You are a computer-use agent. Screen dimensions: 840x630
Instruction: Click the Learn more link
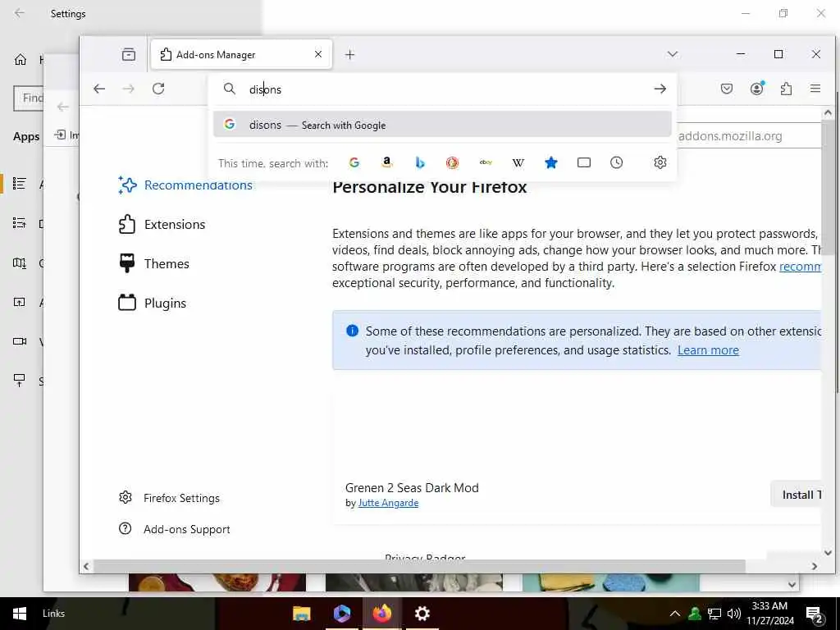pyautogui.click(x=708, y=349)
